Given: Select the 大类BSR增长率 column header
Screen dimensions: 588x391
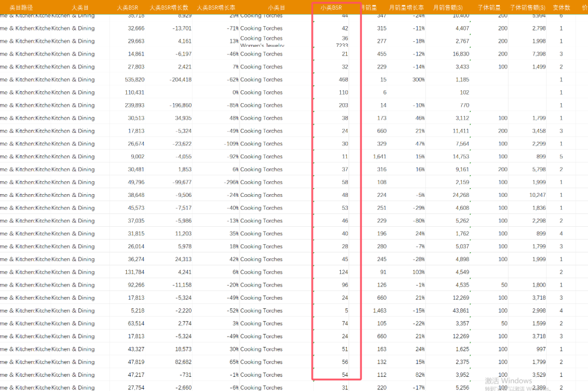Looking at the screenshot, I should tap(216, 8).
